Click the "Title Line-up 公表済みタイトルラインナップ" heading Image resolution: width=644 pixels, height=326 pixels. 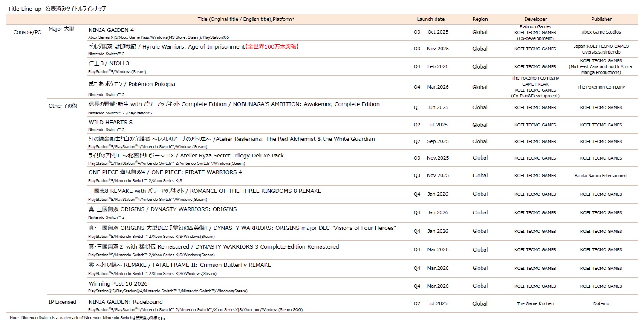tap(57, 9)
